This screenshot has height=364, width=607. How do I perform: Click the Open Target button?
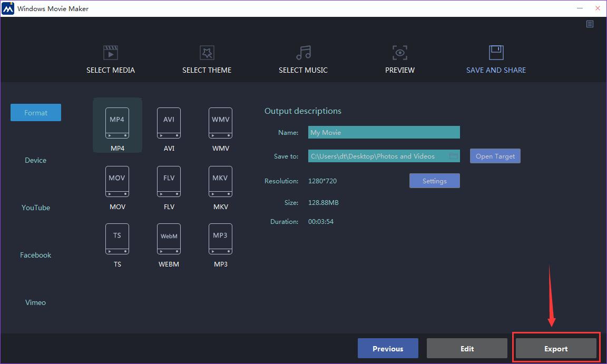click(x=495, y=156)
